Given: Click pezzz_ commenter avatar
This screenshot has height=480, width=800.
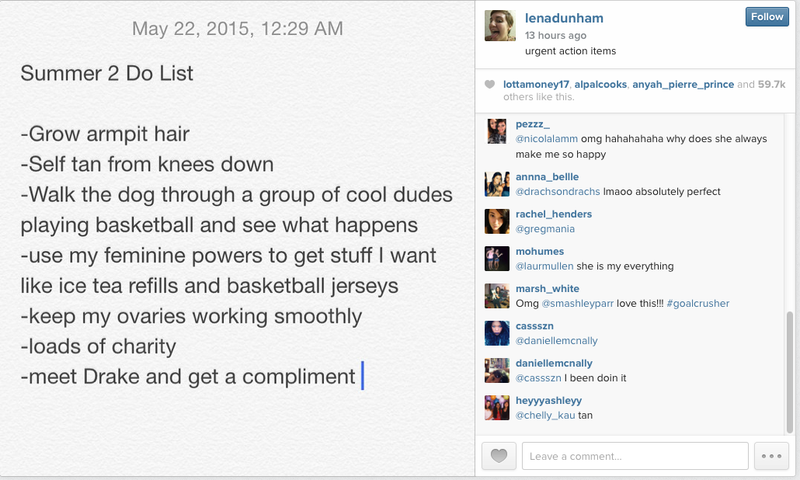Looking at the screenshot, I should click(497, 131).
